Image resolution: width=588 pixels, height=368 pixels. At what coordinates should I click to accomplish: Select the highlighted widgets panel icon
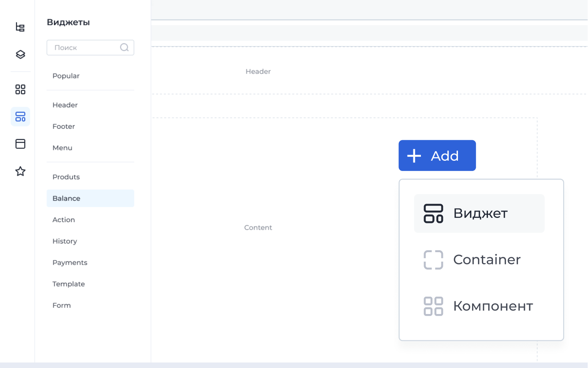tap(20, 117)
